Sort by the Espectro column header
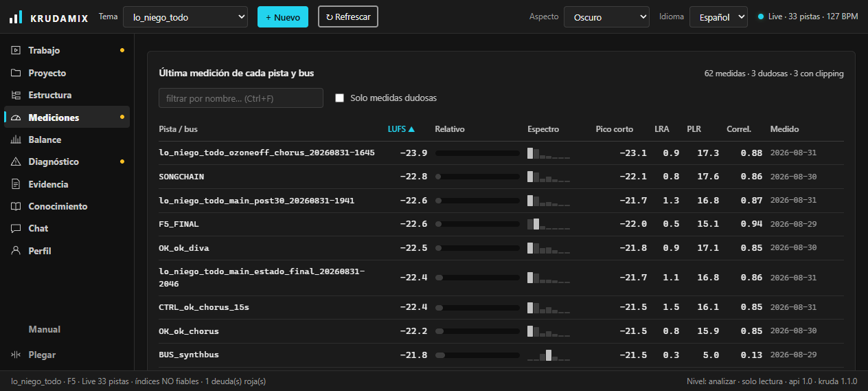The image size is (868, 391). coord(543,129)
